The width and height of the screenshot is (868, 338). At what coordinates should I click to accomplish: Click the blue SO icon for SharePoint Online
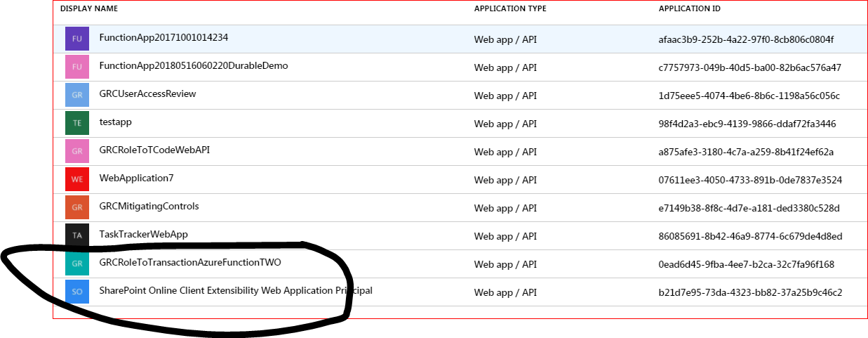click(x=77, y=292)
